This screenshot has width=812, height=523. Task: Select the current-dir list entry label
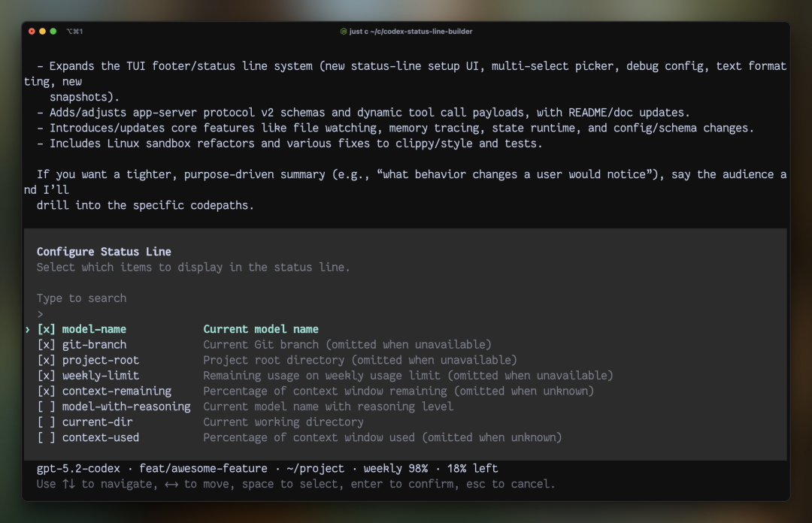97,422
